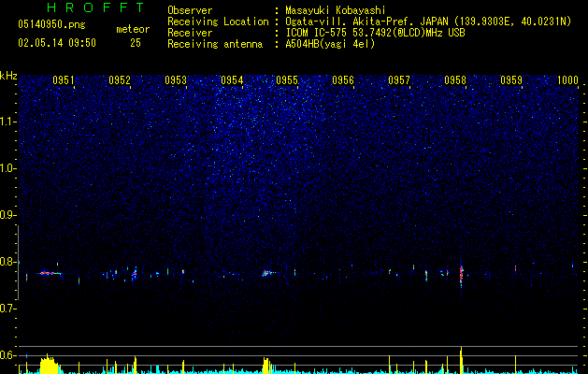This screenshot has width=588, height=374.
Task: Click the 0954 time marker
Action: (x=232, y=80)
